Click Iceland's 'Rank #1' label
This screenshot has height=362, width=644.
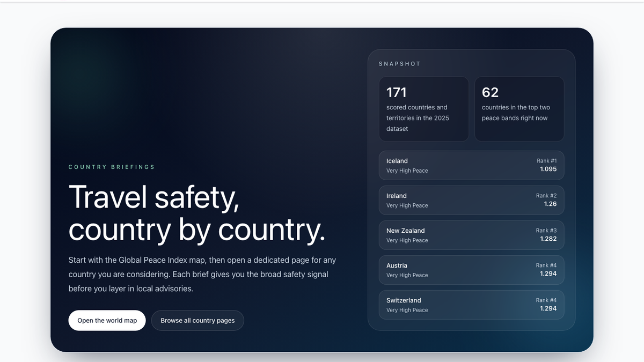click(x=546, y=160)
